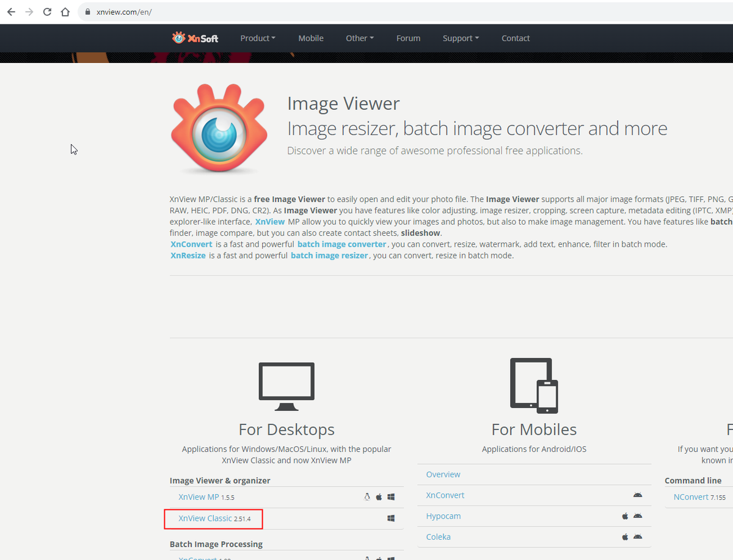Reload the page with the refresh icon

[x=47, y=12]
